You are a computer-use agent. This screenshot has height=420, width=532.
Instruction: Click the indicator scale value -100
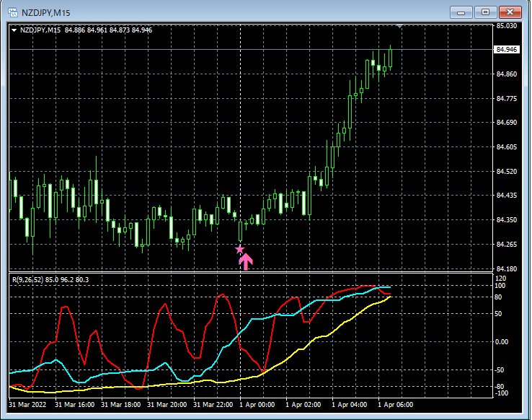point(501,393)
